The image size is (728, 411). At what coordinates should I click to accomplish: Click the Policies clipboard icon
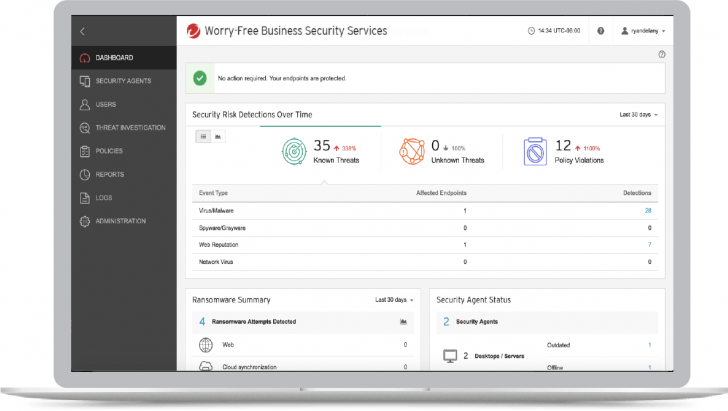(x=84, y=151)
